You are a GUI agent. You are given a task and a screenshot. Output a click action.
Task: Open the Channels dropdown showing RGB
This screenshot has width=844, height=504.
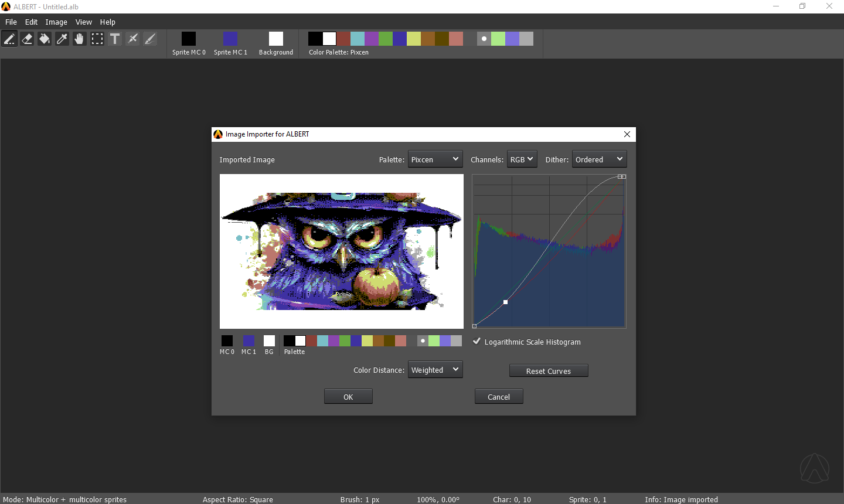[x=522, y=159]
